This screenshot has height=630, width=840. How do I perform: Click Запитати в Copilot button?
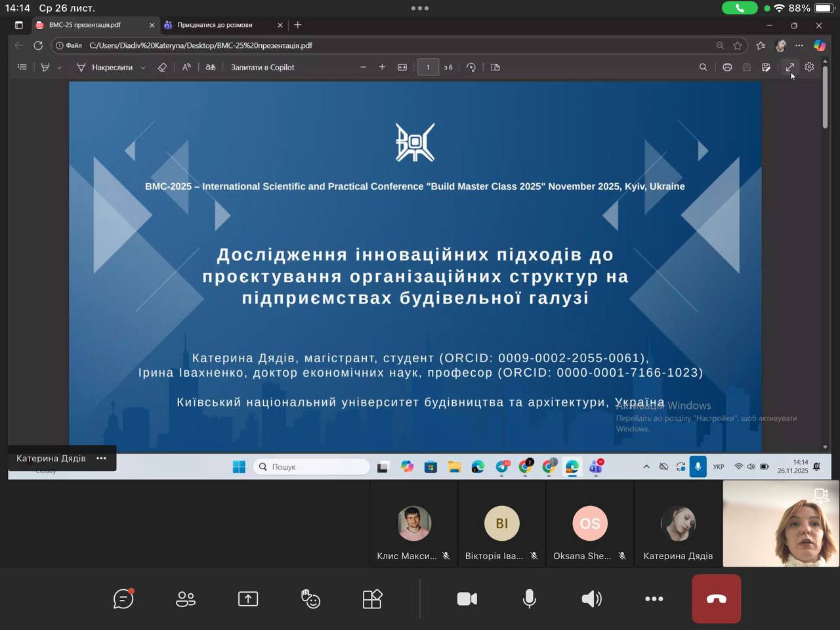pos(262,67)
